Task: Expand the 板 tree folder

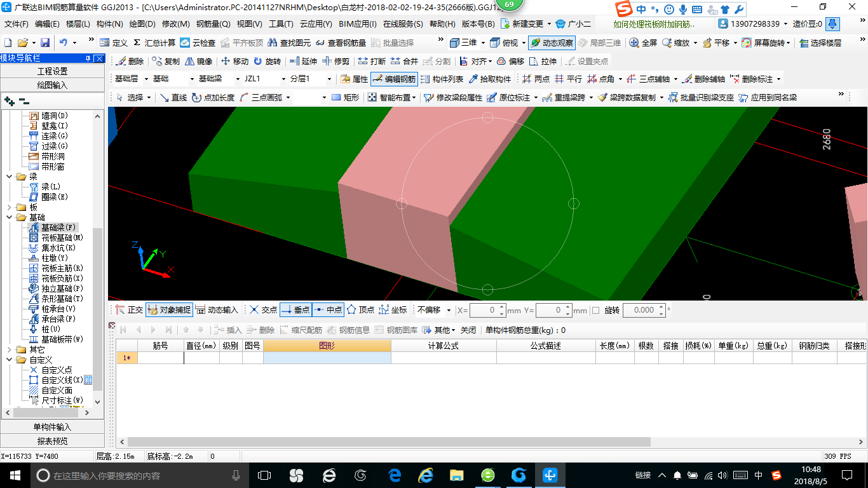Action: [x=9, y=207]
